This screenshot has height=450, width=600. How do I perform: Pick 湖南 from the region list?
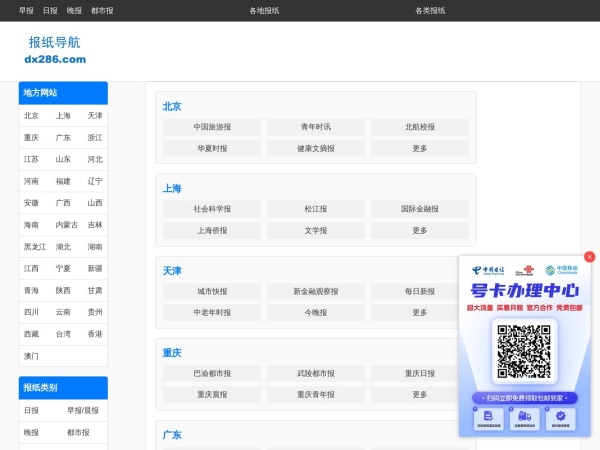pyautogui.click(x=95, y=247)
